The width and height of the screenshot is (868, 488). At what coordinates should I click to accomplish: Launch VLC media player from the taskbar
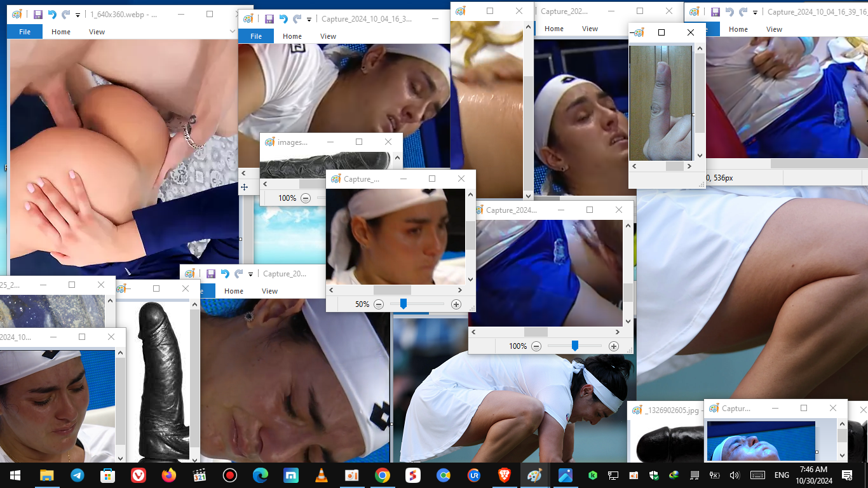[322, 475]
